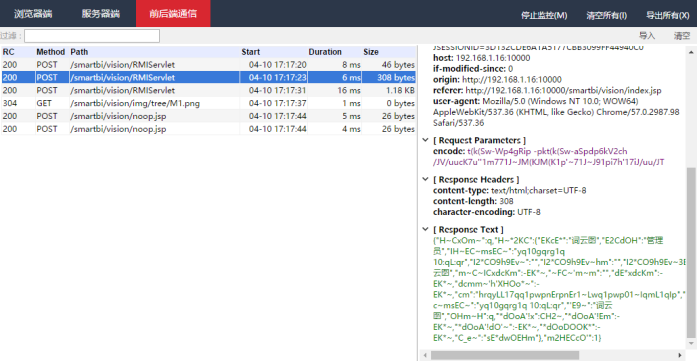Screen dimensions: 697x361
Task: Select the RMIServlet request at 17:17:20
Action: click(x=208, y=65)
